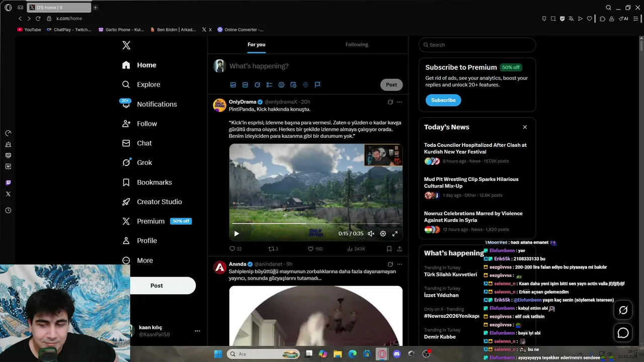Go back in browser history

click(x=20, y=19)
